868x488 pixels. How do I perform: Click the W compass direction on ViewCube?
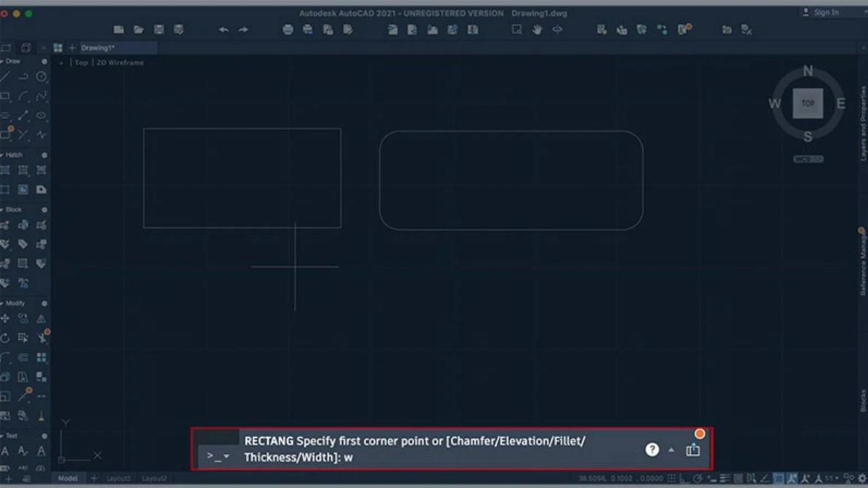click(x=774, y=103)
